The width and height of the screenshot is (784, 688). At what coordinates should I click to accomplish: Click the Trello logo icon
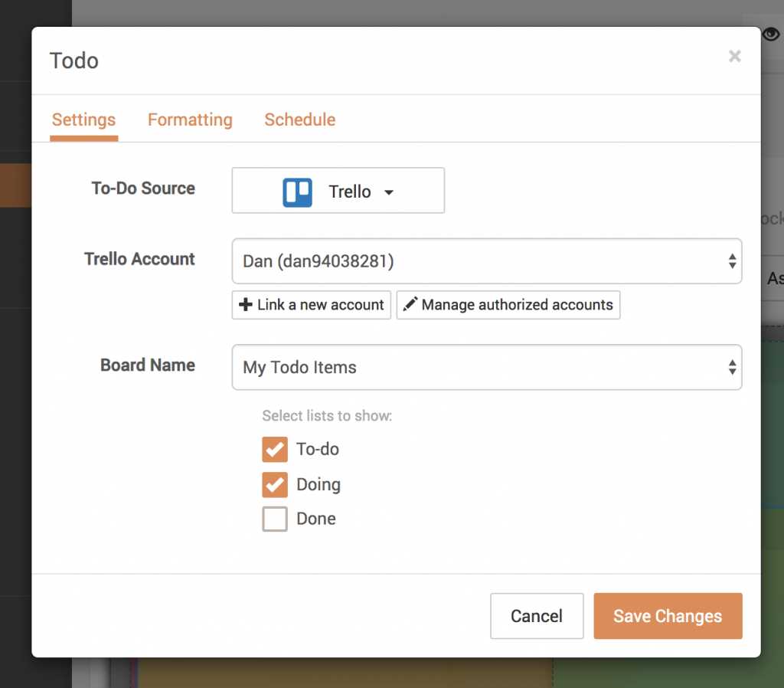[298, 192]
